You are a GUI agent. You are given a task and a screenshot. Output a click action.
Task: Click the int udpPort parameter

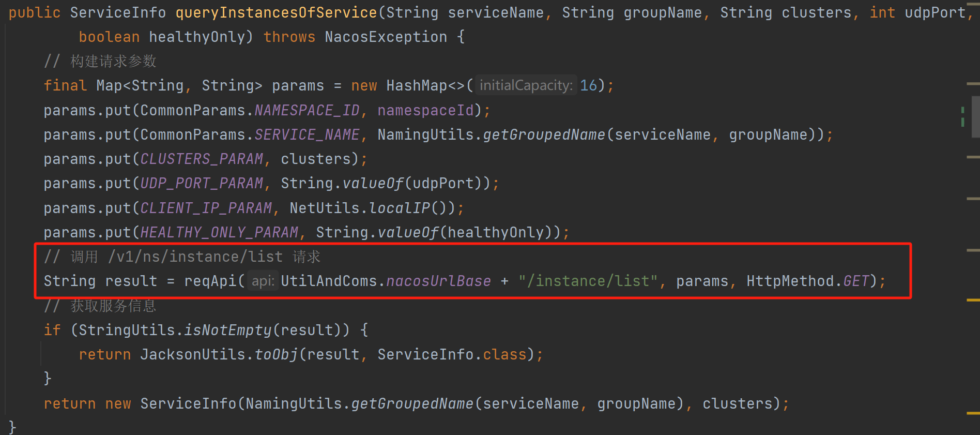point(917,12)
